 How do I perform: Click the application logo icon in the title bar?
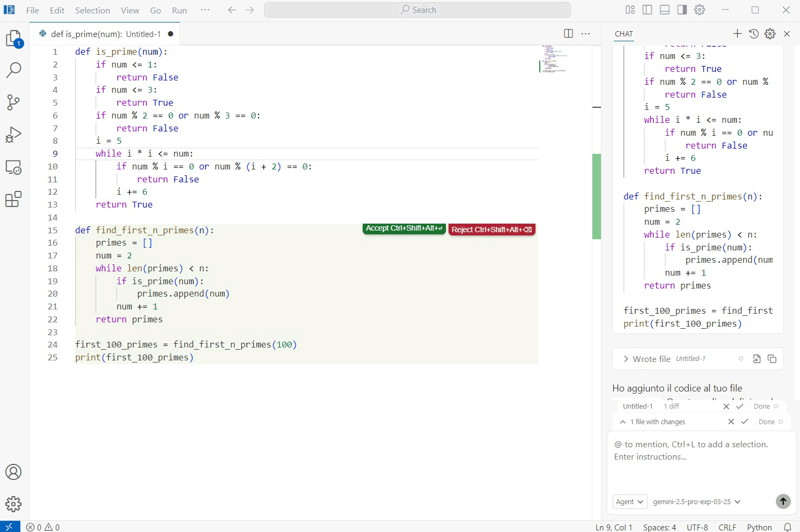point(10,10)
